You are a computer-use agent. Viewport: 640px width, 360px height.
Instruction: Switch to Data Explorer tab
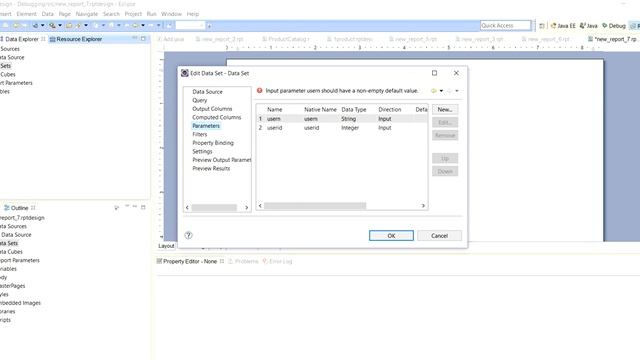coord(21,39)
